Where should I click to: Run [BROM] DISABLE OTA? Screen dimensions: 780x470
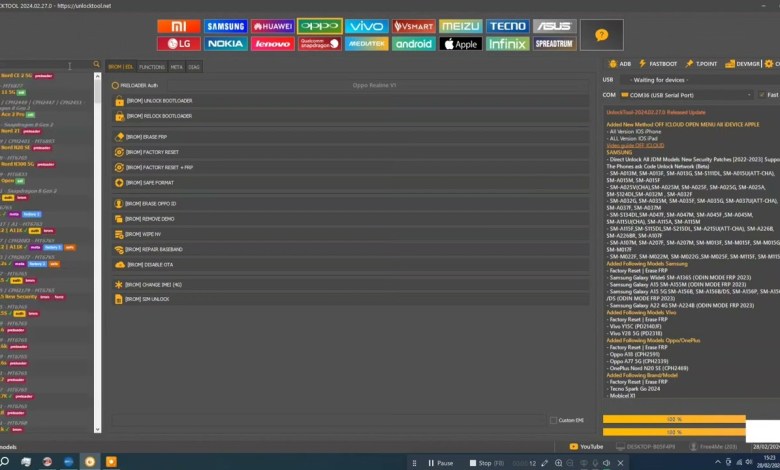coord(351,265)
